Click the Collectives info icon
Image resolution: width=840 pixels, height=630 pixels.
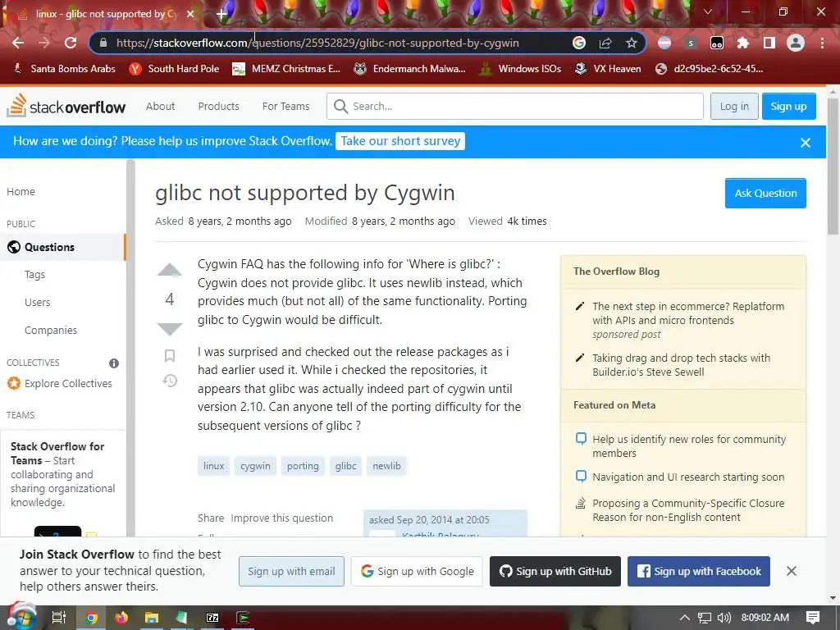click(x=113, y=363)
